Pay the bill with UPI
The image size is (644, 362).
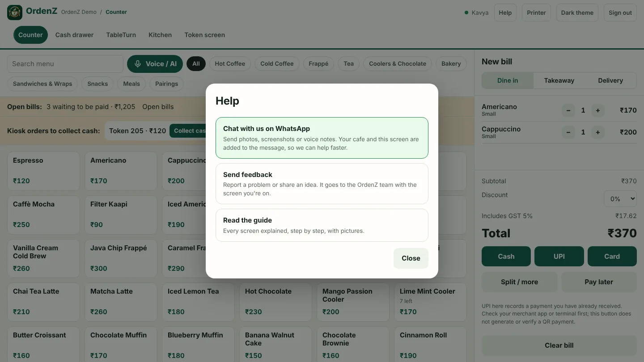(559, 257)
